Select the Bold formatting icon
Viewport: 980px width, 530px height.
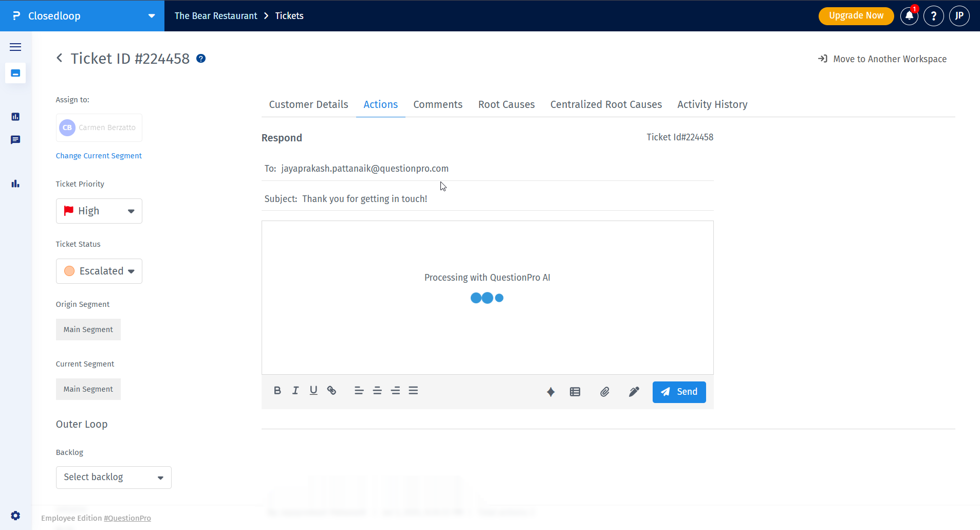click(277, 391)
